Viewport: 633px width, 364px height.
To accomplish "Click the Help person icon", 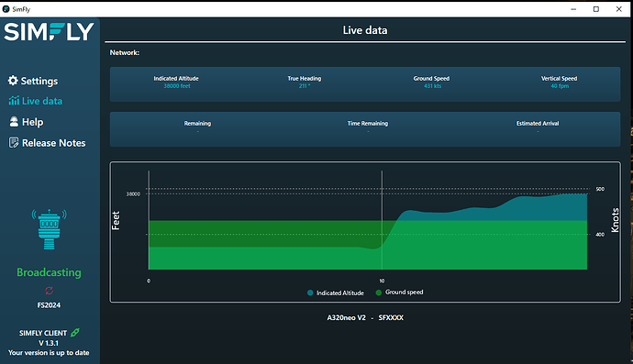I will tap(14, 121).
